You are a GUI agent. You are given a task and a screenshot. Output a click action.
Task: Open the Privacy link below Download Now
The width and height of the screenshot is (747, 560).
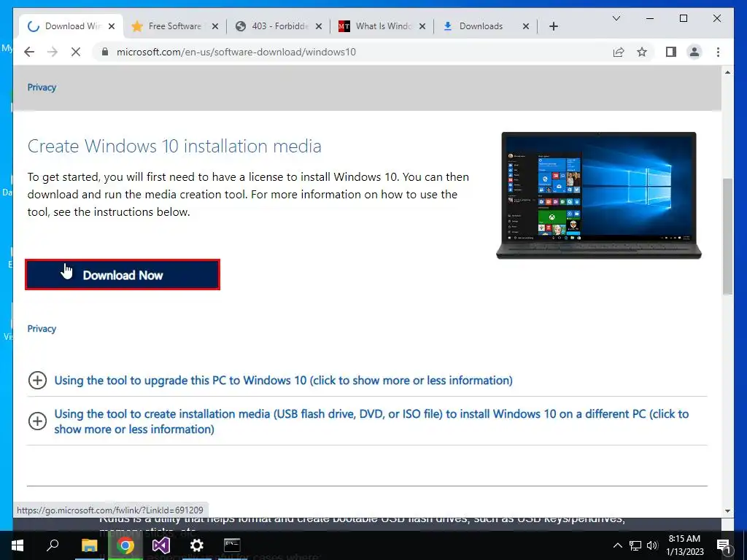pos(42,329)
